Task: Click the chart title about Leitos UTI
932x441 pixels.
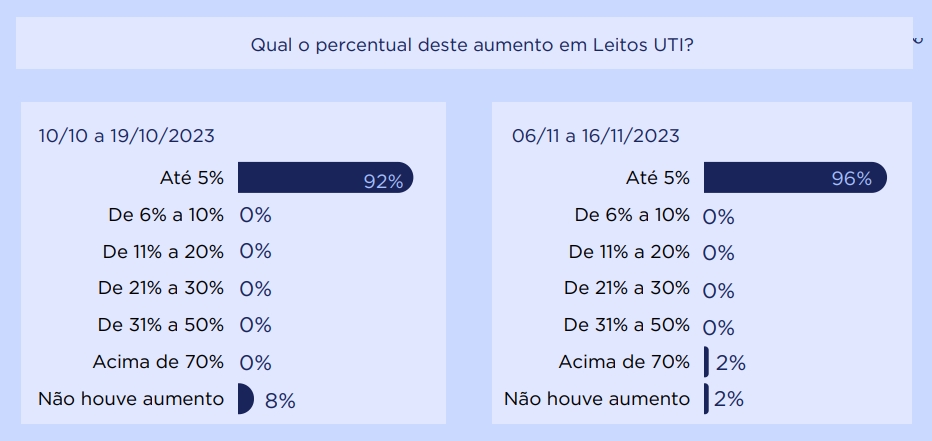Action: click(471, 46)
